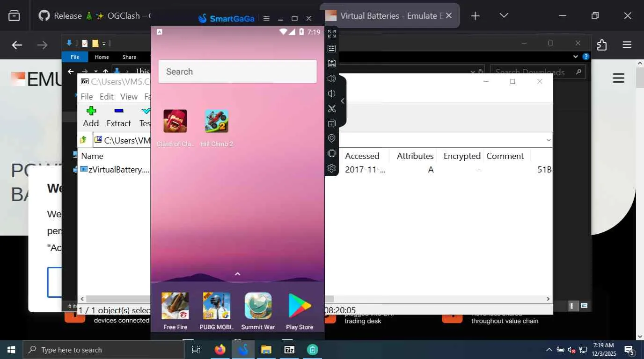This screenshot has width=644, height=359.
Task: Toggle SmartGaGa fullscreen mode
Action: pos(332,34)
